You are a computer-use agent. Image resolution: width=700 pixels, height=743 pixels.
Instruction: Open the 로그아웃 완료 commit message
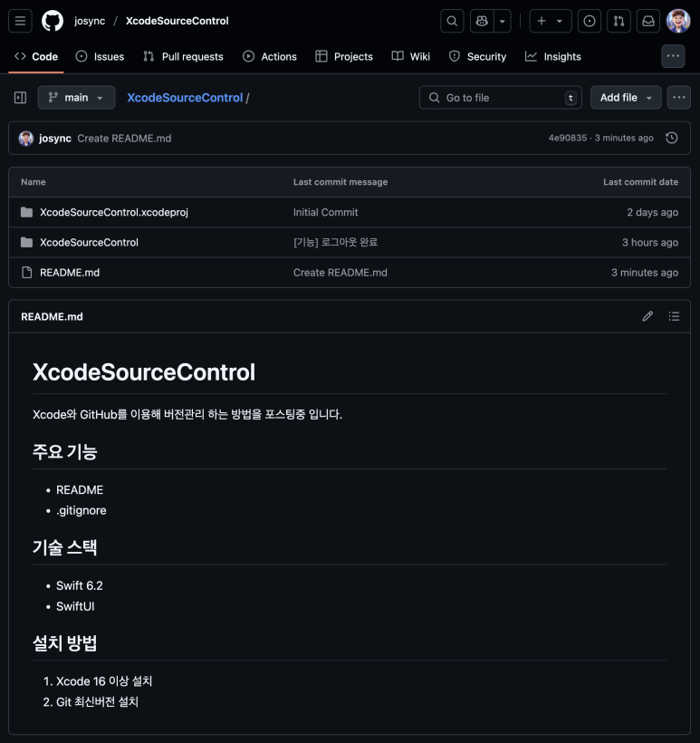click(x=335, y=242)
